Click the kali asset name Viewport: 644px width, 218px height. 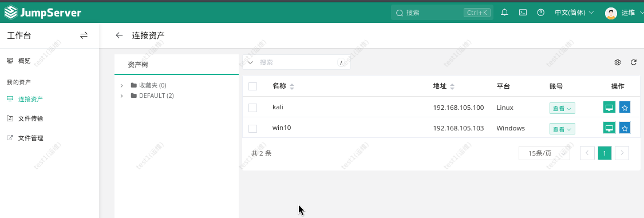[278, 107]
